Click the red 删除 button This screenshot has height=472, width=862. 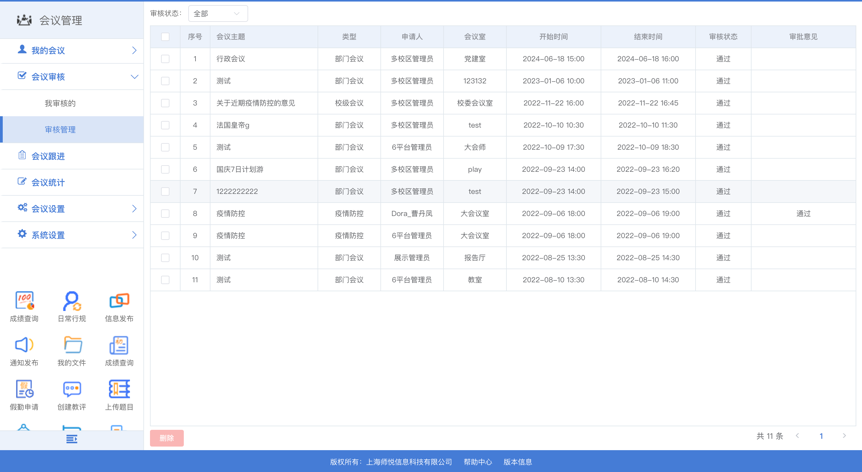167,438
